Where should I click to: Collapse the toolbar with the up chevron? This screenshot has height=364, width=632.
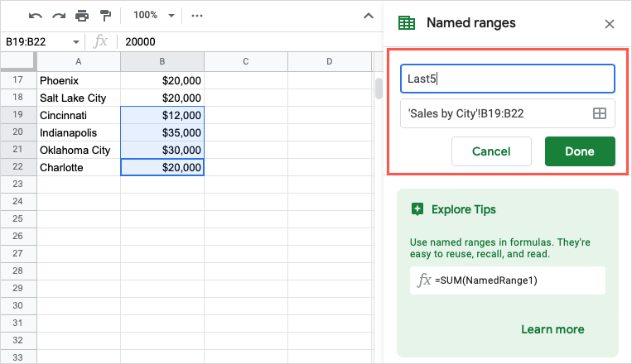[369, 16]
